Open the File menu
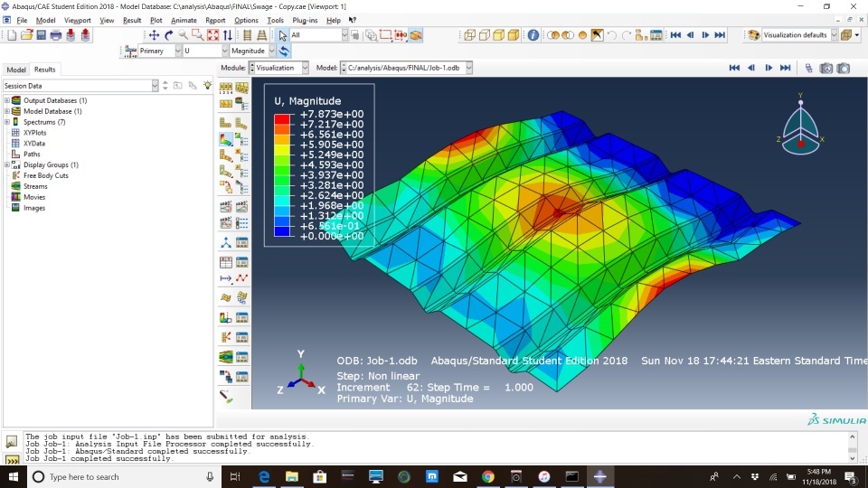 (x=22, y=21)
